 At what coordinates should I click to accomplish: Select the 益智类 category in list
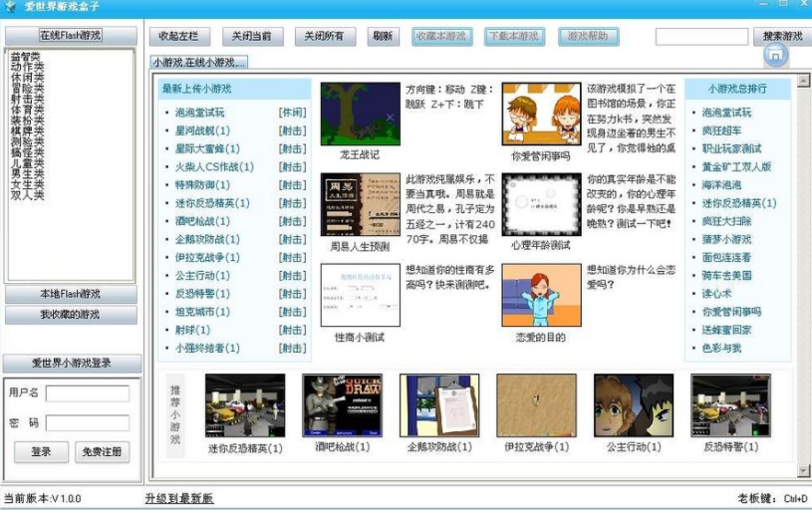tap(26, 56)
